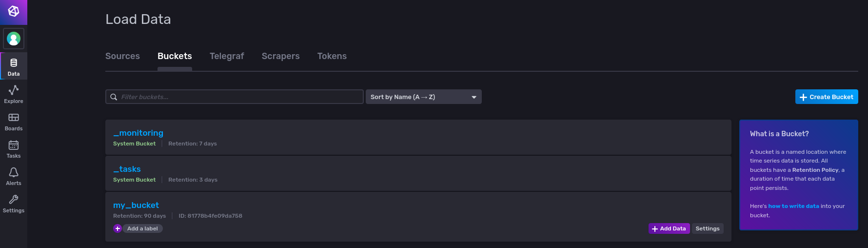This screenshot has height=248, width=868.
Task: Click the Create Bucket button
Action: (827, 97)
